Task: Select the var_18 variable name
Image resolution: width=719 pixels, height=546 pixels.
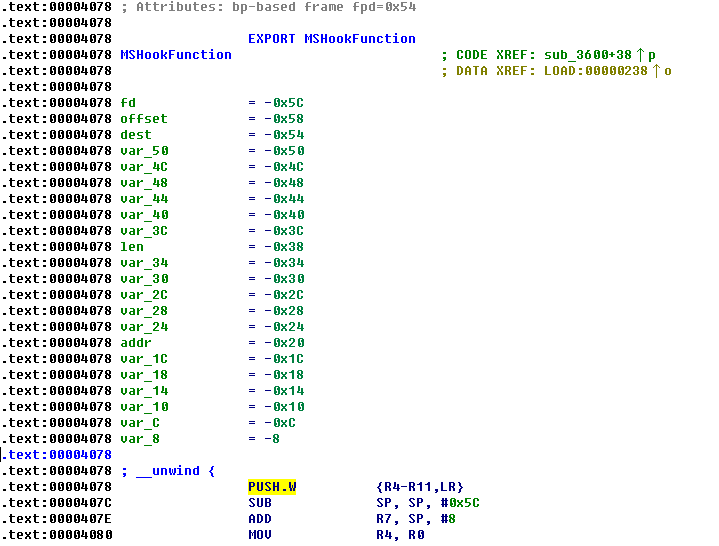Action: click(x=144, y=375)
